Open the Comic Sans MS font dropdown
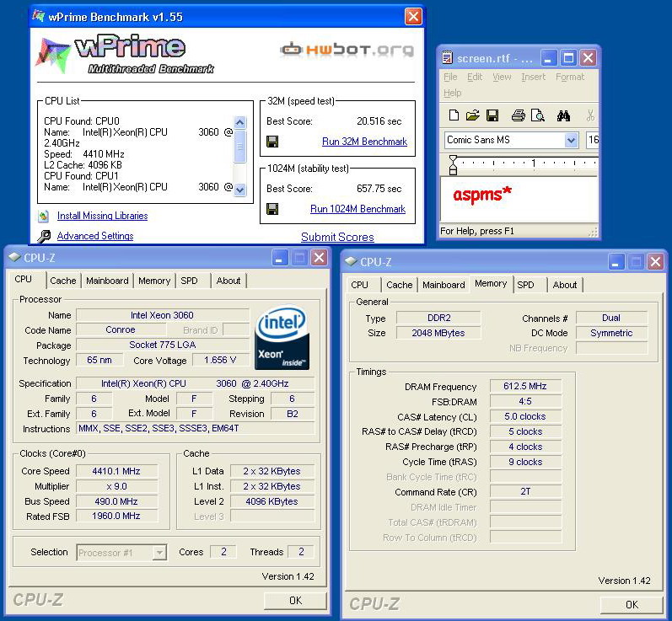 click(x=571, y=140)
